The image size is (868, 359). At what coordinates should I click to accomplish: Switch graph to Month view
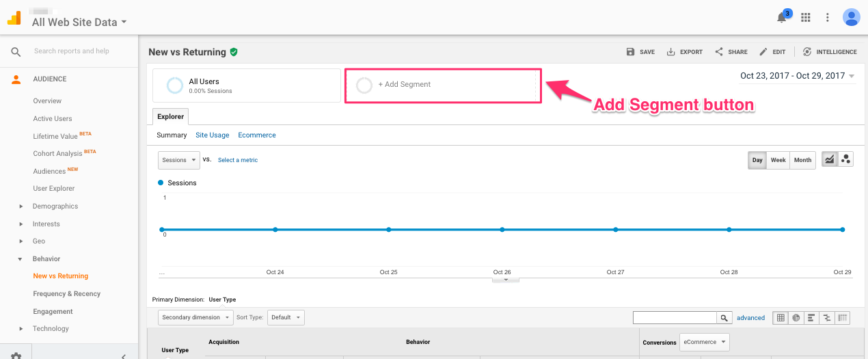pyautogui.click(x=802, y=160)
